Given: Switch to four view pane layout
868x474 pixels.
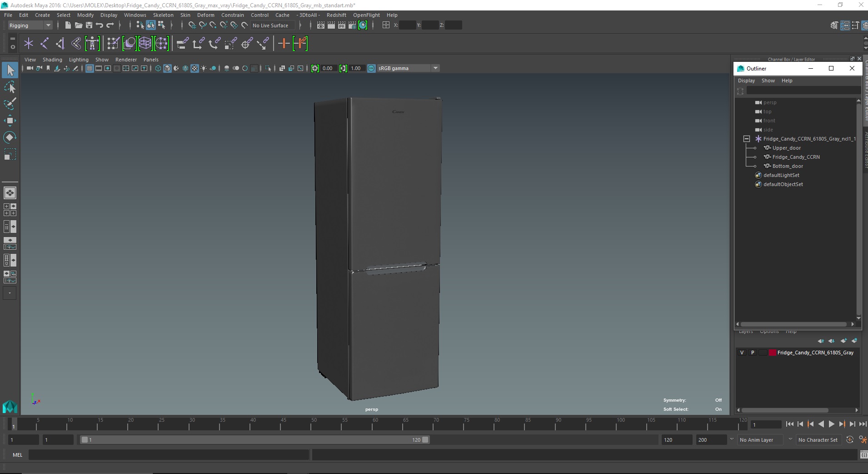Looking at the screenshot, I should [x=10, y=210].
